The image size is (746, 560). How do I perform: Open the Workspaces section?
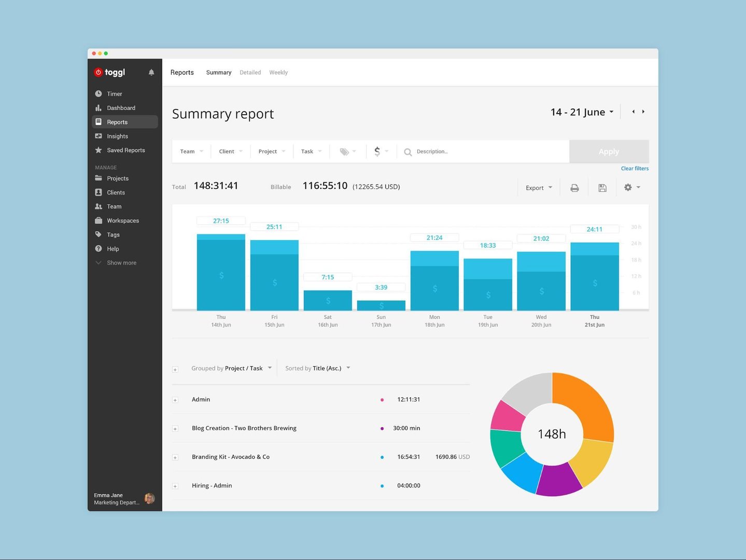[122, 220]
